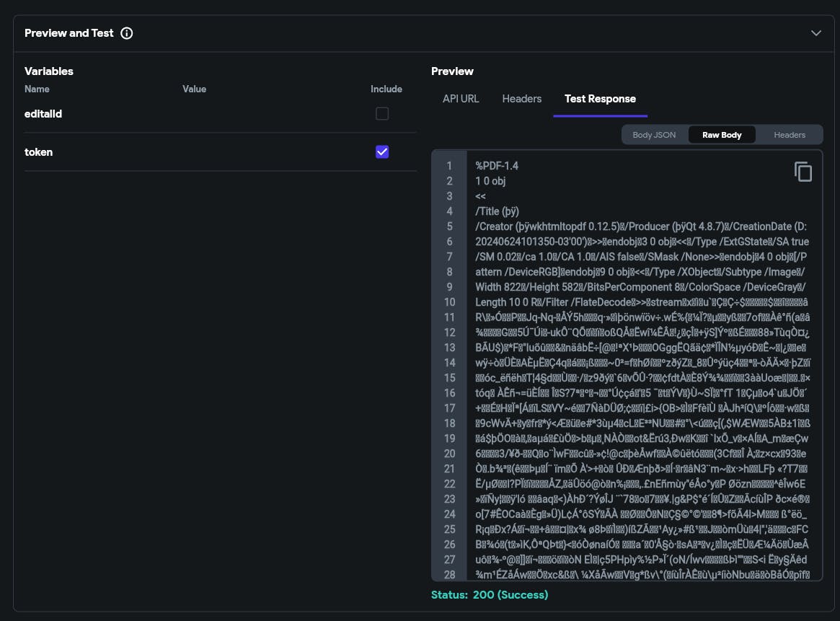Screen dimensions: 840x621
Task: Select the Test Response tab
Action: [600, 99]
